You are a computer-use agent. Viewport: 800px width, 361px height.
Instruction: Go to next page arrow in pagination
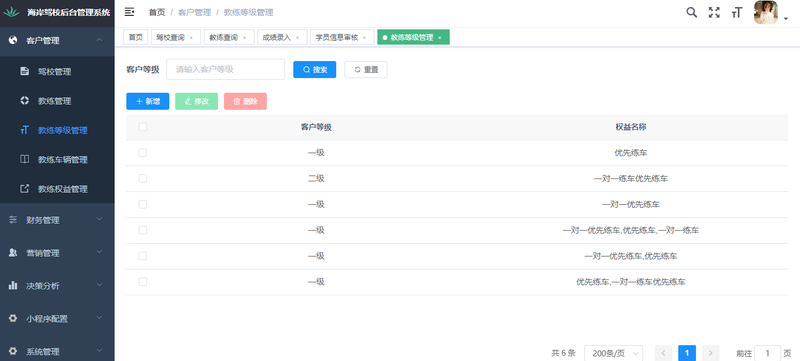(x=710, y=353)
